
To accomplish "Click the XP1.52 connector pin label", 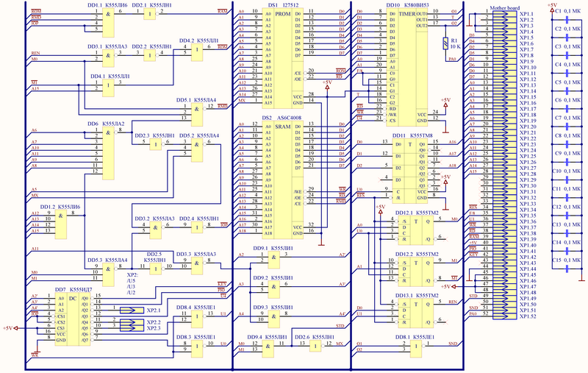I will point(528,316).
